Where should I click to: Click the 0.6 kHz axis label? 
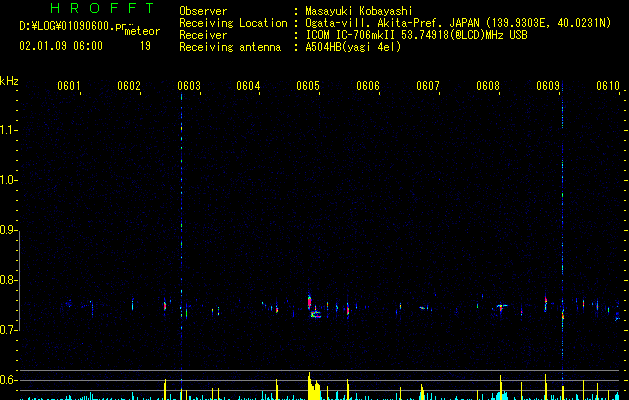[x=8, y=380]
